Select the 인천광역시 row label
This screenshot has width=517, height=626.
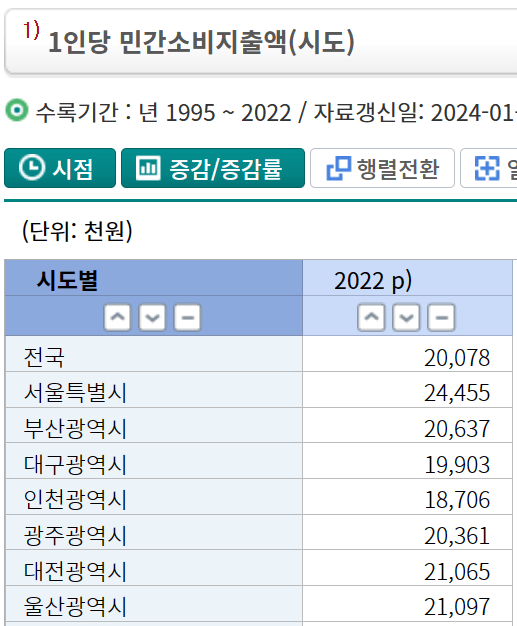75,500
